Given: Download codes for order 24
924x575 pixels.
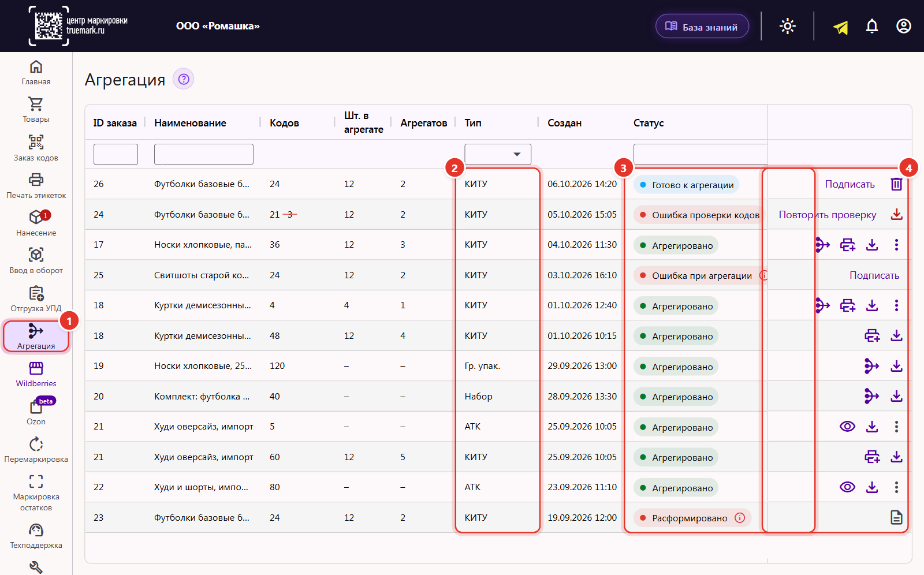Looking at the screenshot, I should [896, 215].
